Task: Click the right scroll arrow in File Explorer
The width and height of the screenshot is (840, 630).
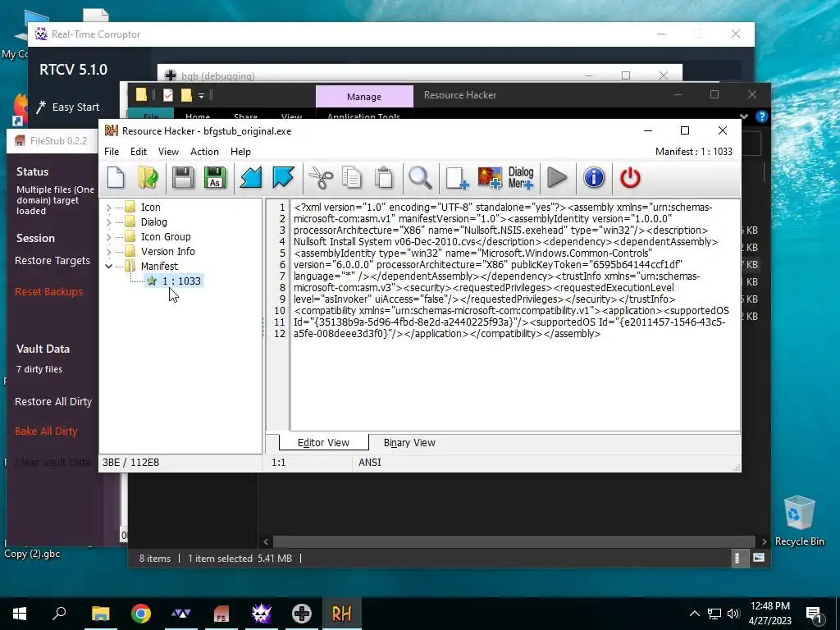Action: tap(764, 541)
